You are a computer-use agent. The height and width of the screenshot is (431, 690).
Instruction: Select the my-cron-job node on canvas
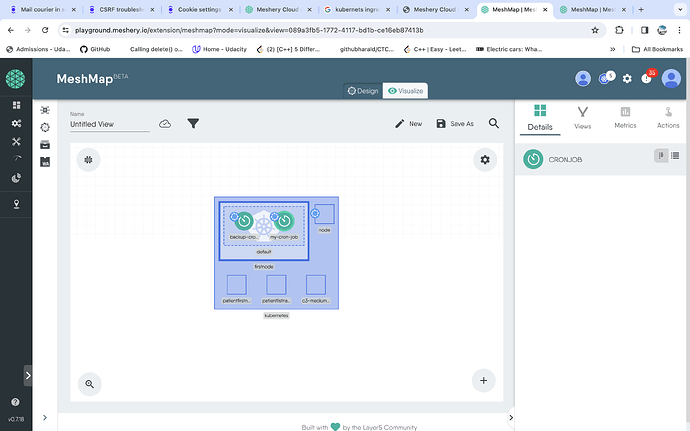point(284,221)
